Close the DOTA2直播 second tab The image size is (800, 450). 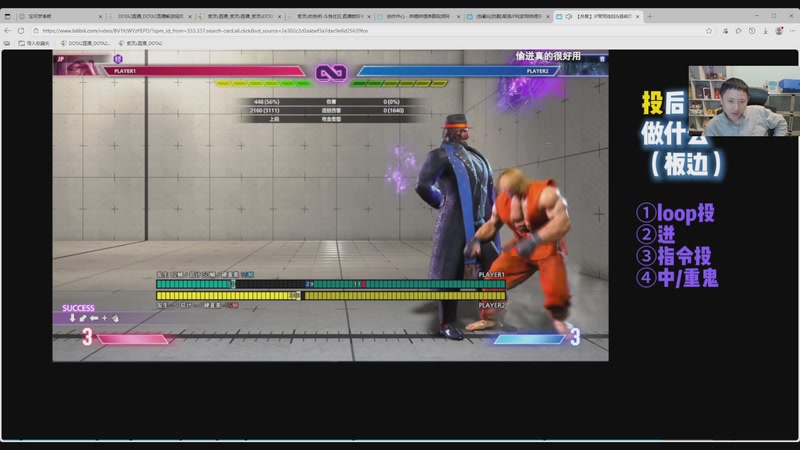(x=190, y=16)
